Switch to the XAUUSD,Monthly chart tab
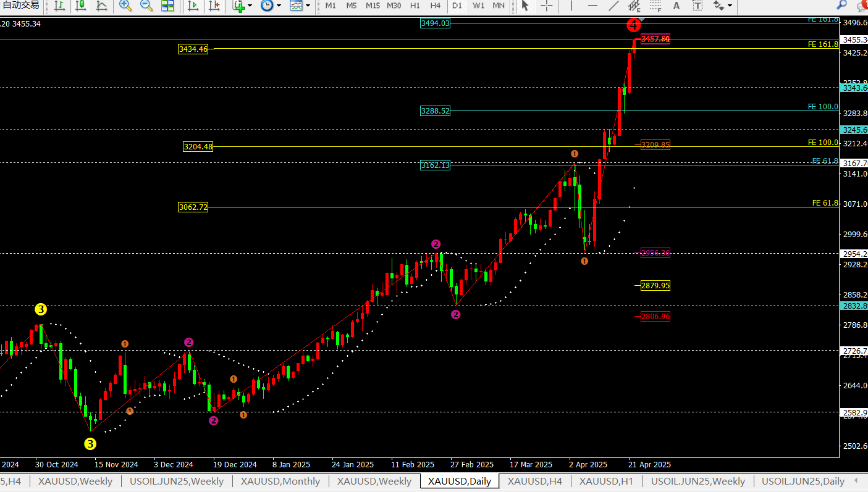The height and width of the screenshot is (492, 868). pyautogui.click(x=280, y=482)
